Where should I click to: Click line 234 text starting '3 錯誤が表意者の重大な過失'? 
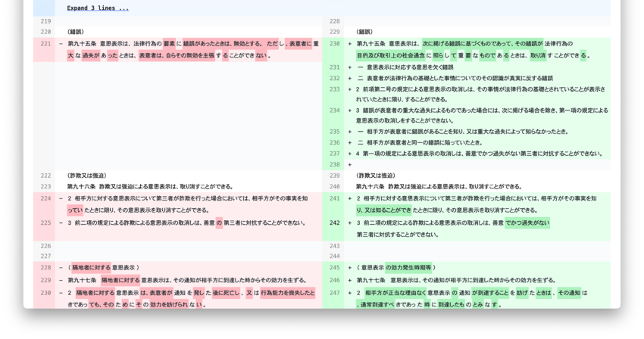pos(482,116)
